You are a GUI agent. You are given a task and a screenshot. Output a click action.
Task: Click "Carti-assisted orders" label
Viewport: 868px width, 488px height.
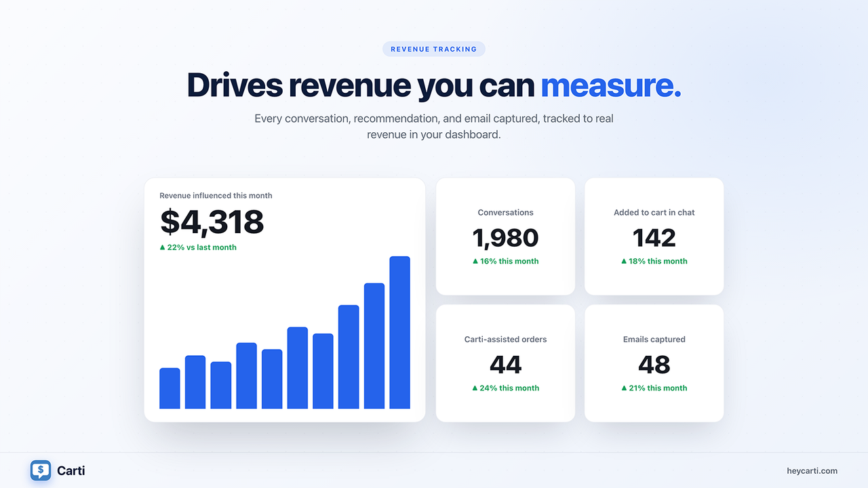[505, 340]
